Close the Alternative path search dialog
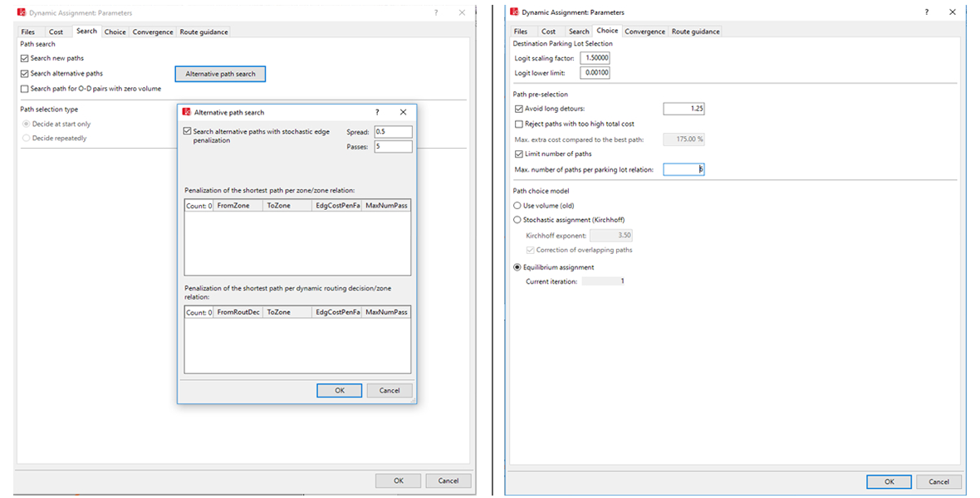 click(x=403, y=112)
